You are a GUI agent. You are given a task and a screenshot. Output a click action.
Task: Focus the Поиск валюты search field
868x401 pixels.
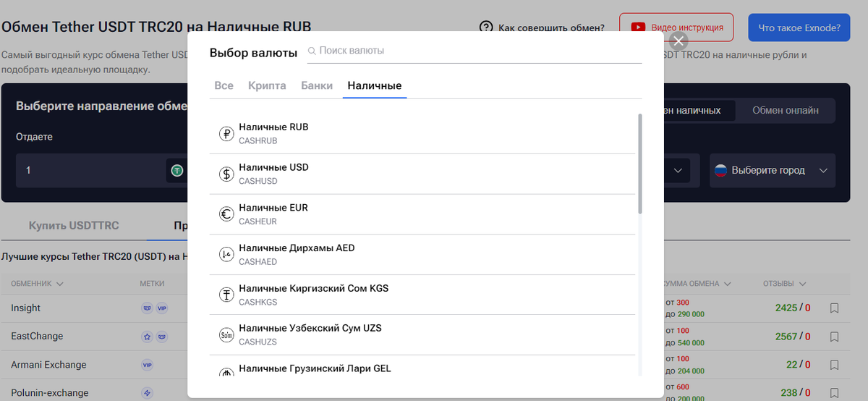point(473,51)
